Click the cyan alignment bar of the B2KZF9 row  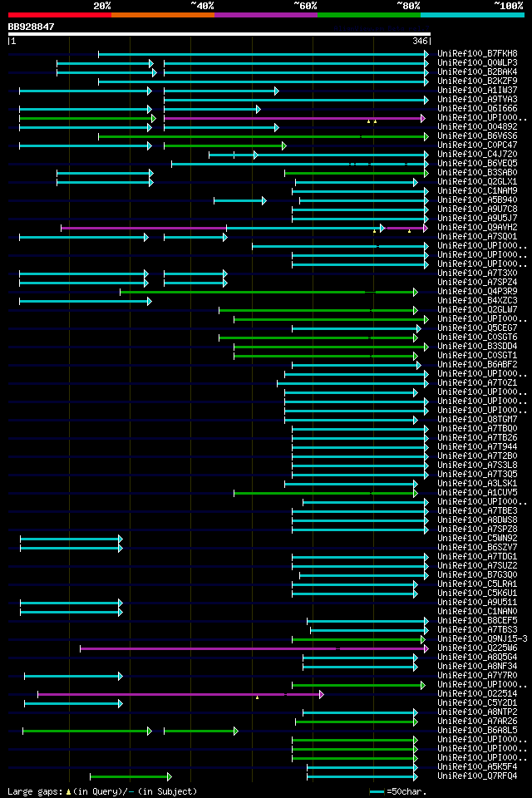[264, 81]
